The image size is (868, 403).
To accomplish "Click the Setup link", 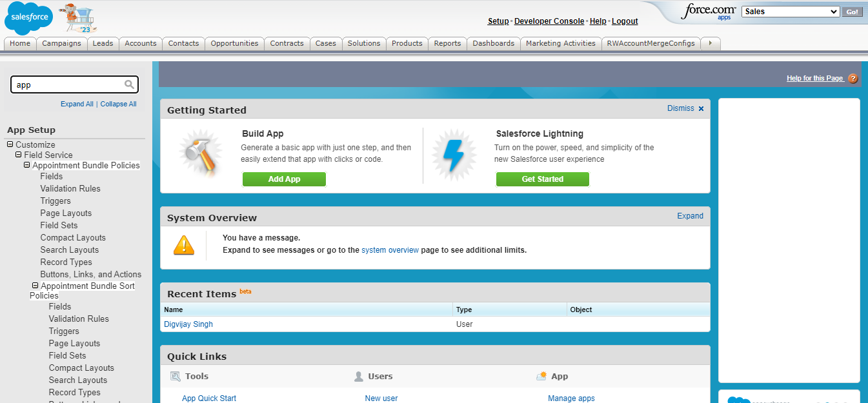I will (498, 21).
